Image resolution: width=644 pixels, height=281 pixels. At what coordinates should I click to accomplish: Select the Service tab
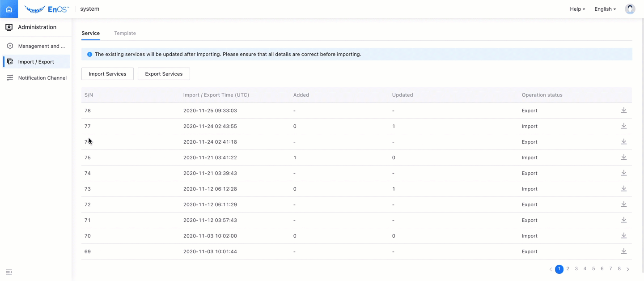(90, 33)
